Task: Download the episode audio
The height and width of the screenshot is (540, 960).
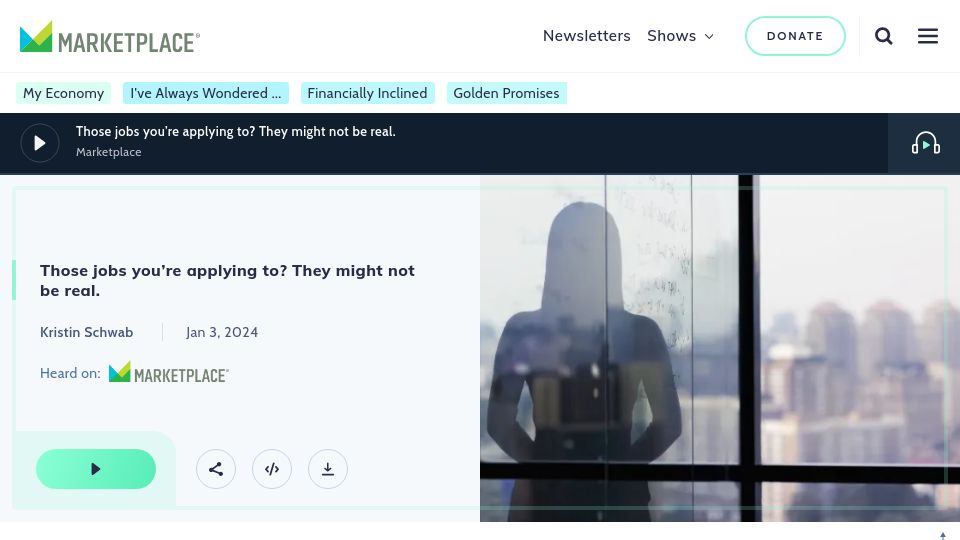Action: pyautogui.click(x=328, y=469)
